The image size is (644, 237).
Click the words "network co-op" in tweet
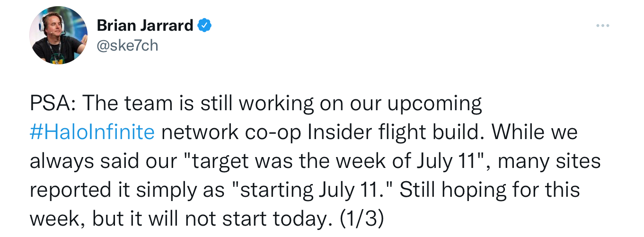pyautogui.click(x=232, y=132)
